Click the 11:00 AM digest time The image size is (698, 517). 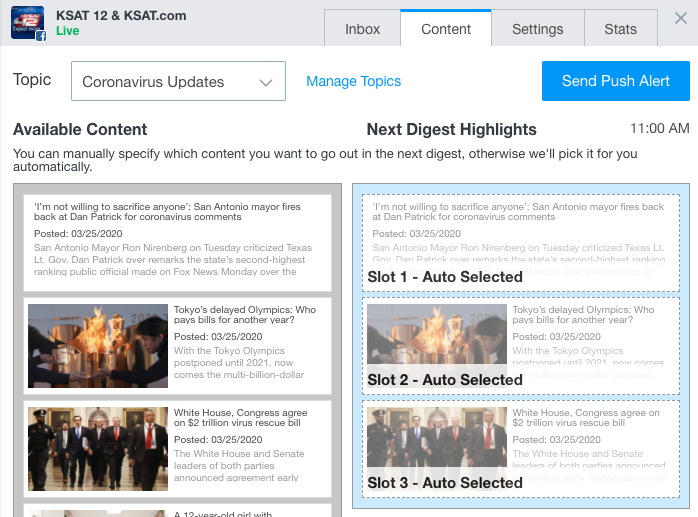tap(660, 129)
